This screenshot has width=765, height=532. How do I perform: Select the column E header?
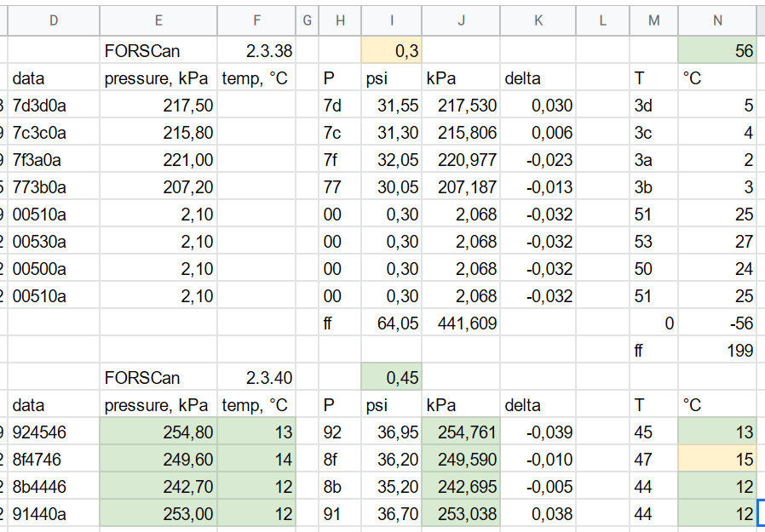click(x=158, y=20)
